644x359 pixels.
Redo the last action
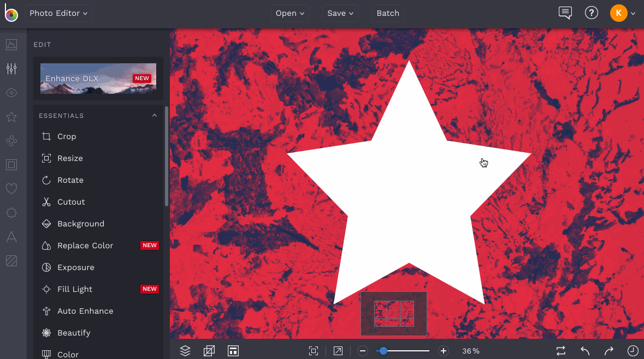[x=608, y=351]
